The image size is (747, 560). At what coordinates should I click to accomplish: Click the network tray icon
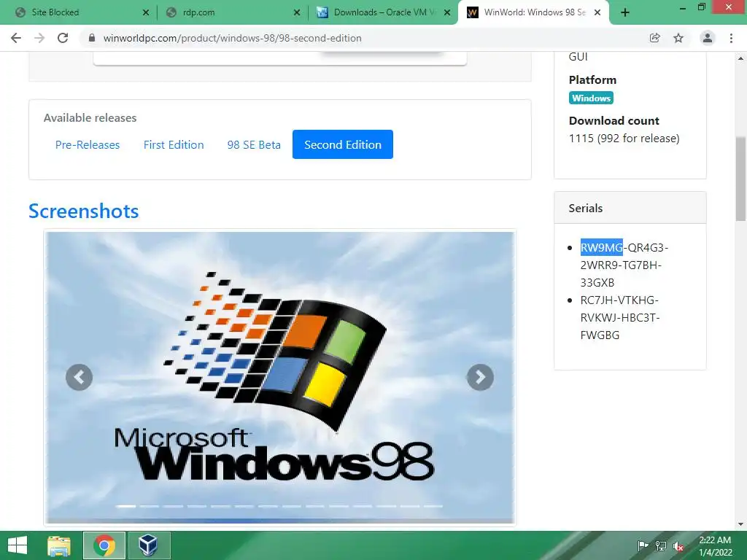click(661, 546)
